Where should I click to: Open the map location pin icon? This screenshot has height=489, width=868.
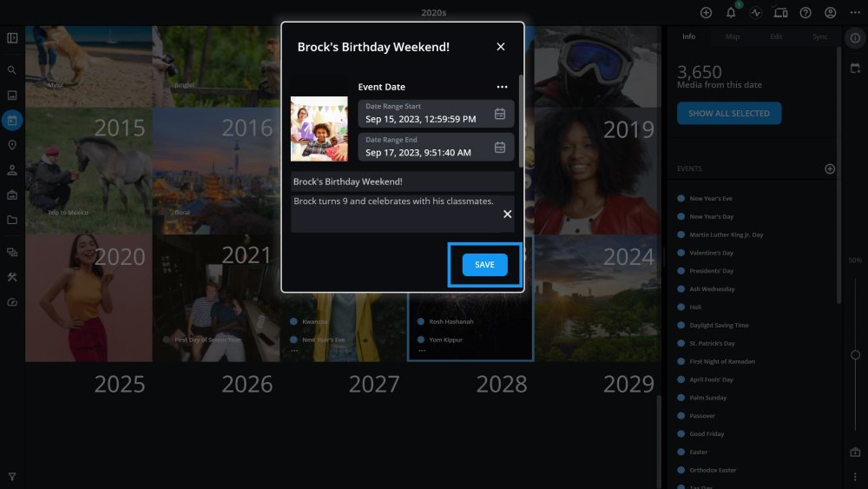pyautogui.click(x=12, y=145)
